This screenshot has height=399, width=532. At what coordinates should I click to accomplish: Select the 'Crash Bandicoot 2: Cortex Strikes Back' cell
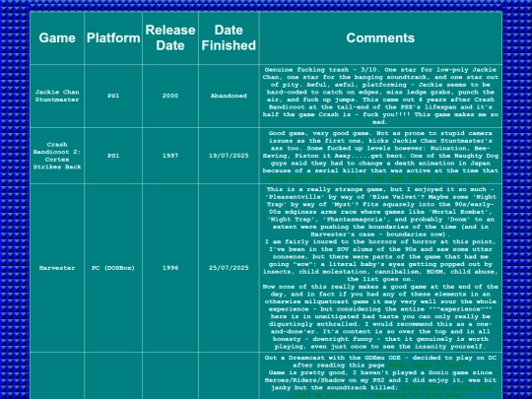(x=57, y=156)
